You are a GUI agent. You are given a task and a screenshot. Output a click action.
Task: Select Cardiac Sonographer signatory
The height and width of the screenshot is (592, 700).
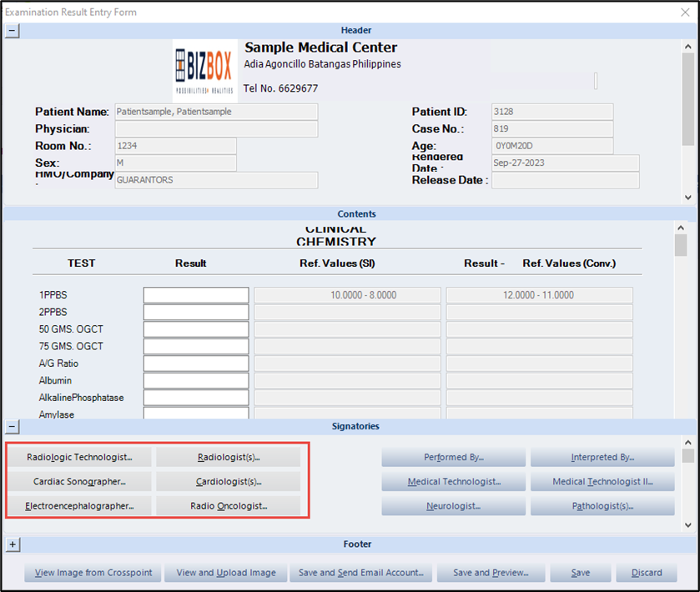[79, 481]
